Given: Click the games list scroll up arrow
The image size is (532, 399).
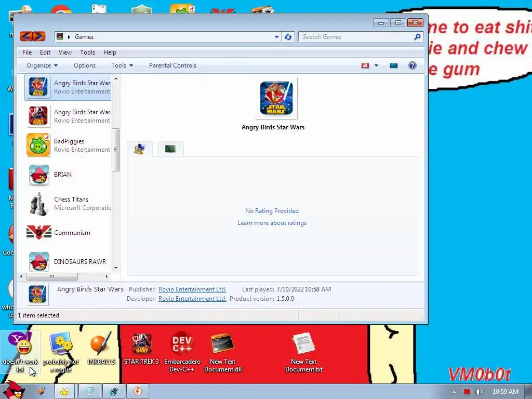Looking at the screenshot, I should tap(116, 79).
